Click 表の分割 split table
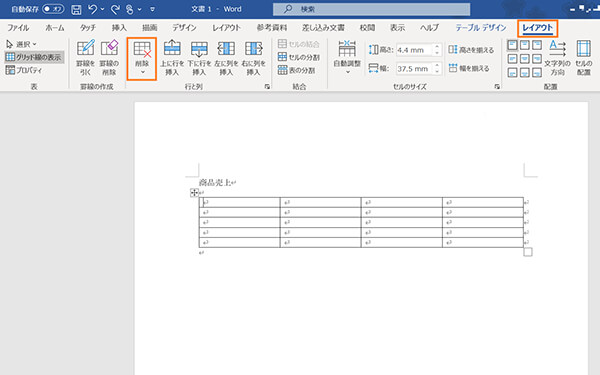Viewport: 600px width, 375px height. pos(297,70)
